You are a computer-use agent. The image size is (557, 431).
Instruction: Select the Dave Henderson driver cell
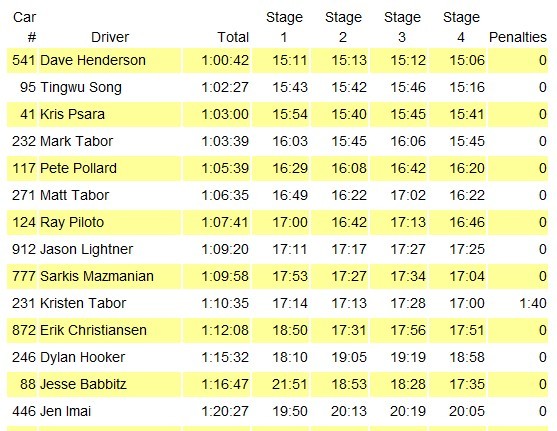110,60
